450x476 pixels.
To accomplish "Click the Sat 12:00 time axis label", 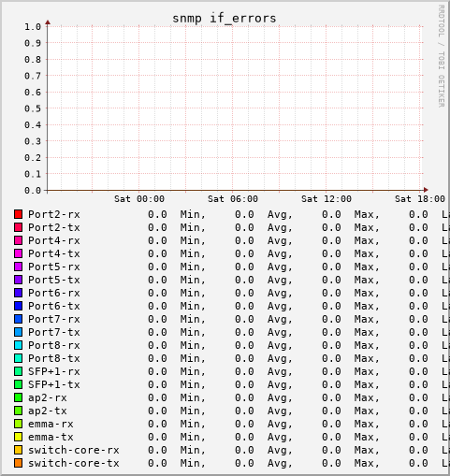I will [327, 199].
